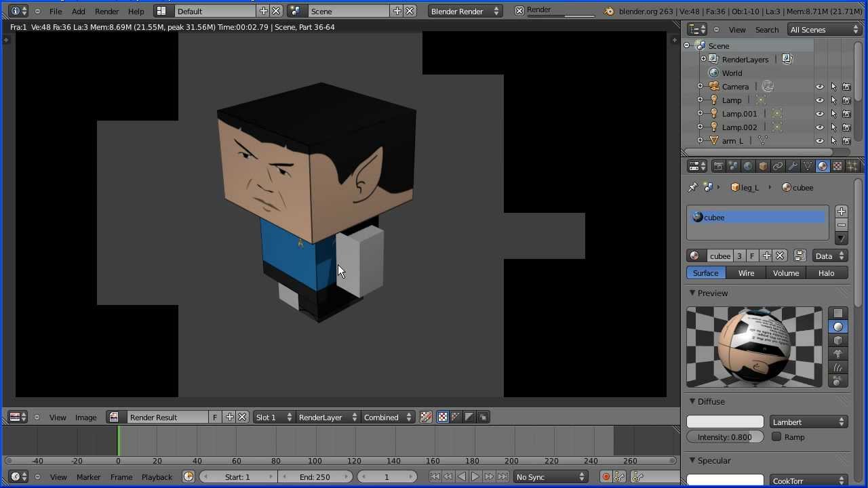Viewport: 868px width, 488px height.
Task: Open the timeline Marker menu
Action: [x=88, y=477]
